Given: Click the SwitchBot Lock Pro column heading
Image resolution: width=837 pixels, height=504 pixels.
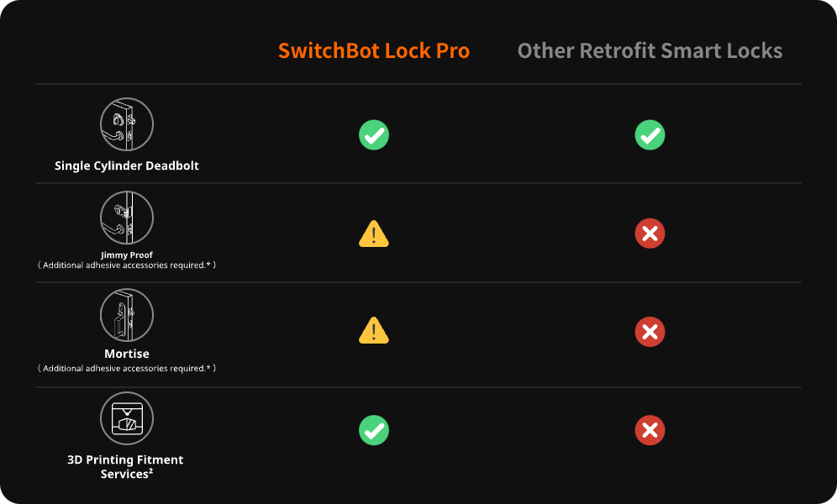Looking at the screenshot, I should coord(374,50).
